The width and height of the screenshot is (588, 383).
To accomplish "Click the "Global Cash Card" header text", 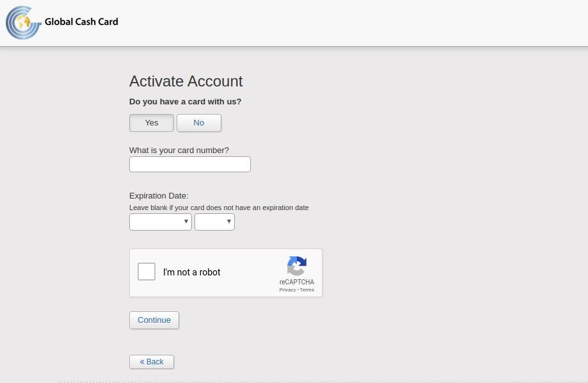I will (x=81, y=22).
